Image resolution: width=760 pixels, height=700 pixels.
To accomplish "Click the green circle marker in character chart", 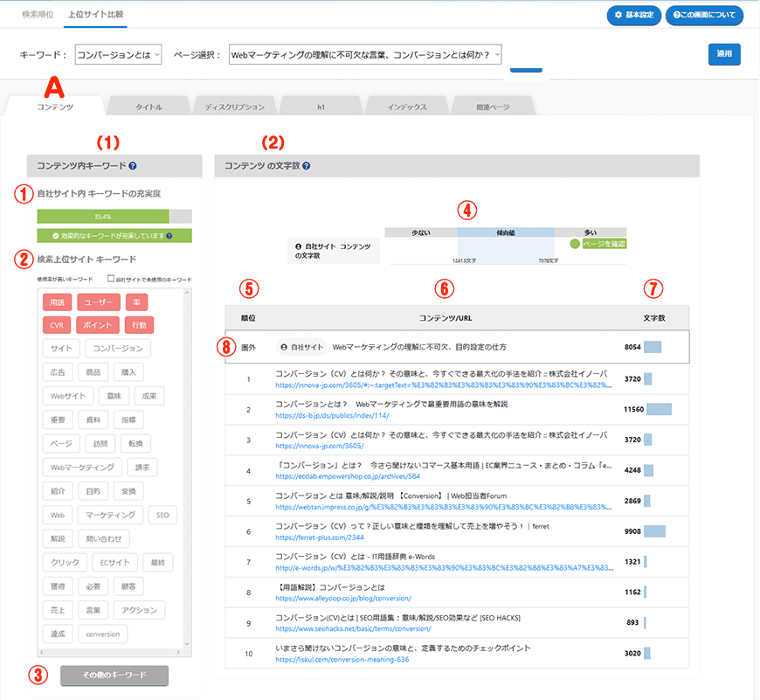I will click(x=575, y=244).
